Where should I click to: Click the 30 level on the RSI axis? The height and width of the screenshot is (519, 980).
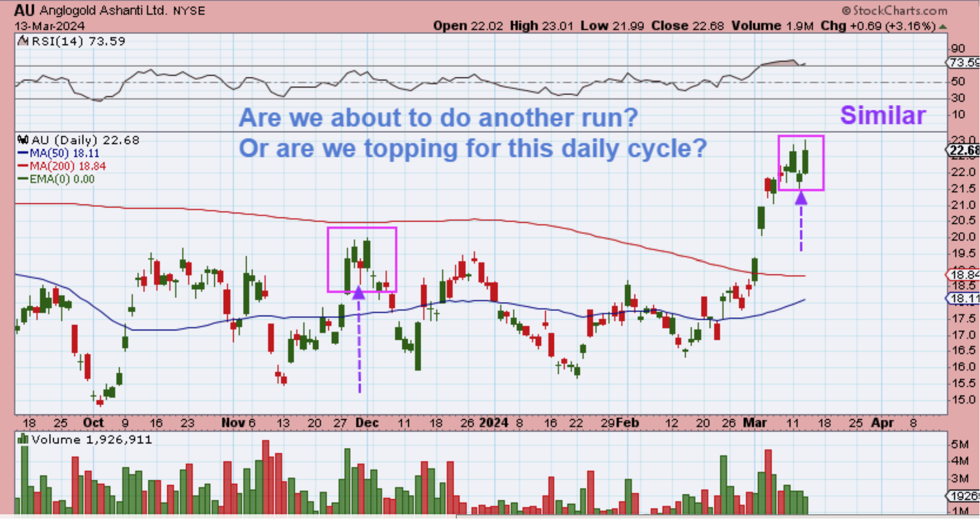[958, 98]
